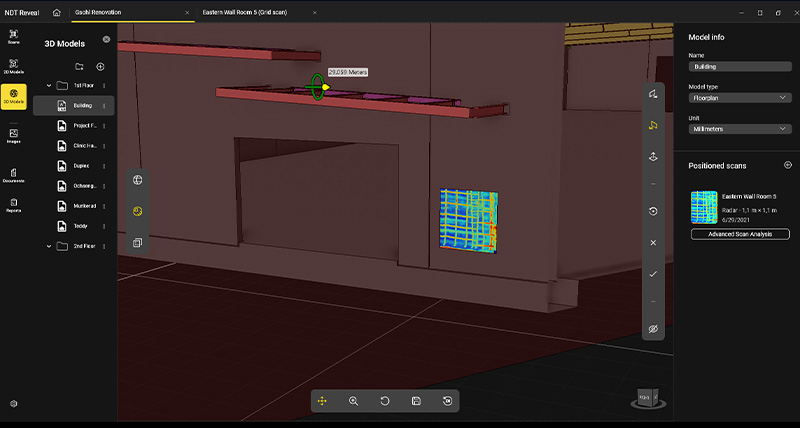
Task: Switch to Eastern Wall Room 5 tab
Action: point(243,12)
